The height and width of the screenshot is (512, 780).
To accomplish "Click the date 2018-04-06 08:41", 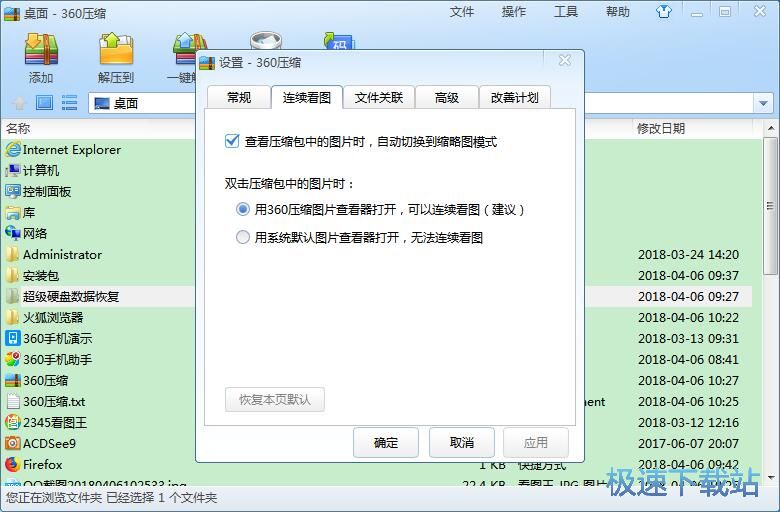I will 688,359.
